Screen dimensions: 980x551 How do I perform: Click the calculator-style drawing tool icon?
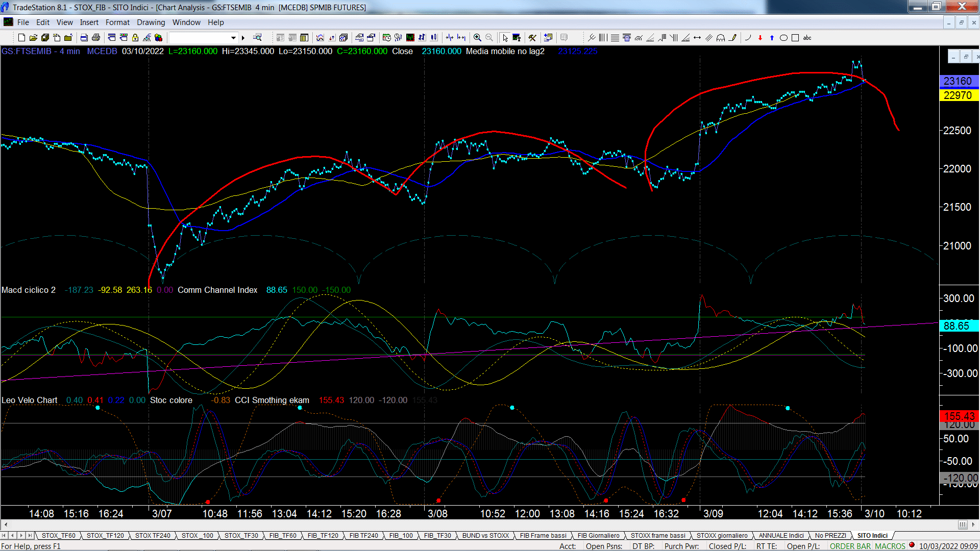627,38
